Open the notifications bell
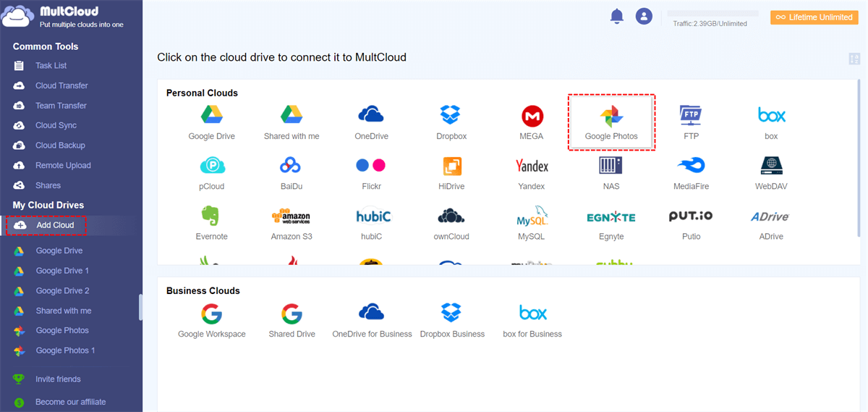This screenshot has width=868, height=412. coord(617,16)
